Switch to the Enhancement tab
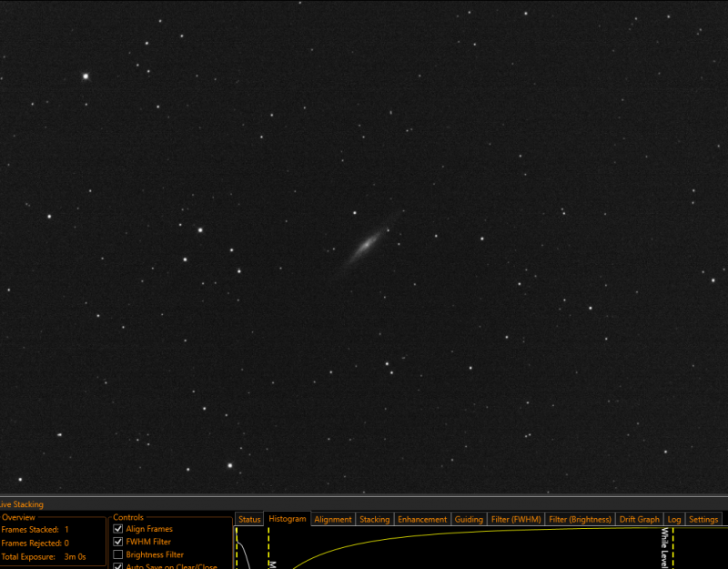 tap(422, 519)
